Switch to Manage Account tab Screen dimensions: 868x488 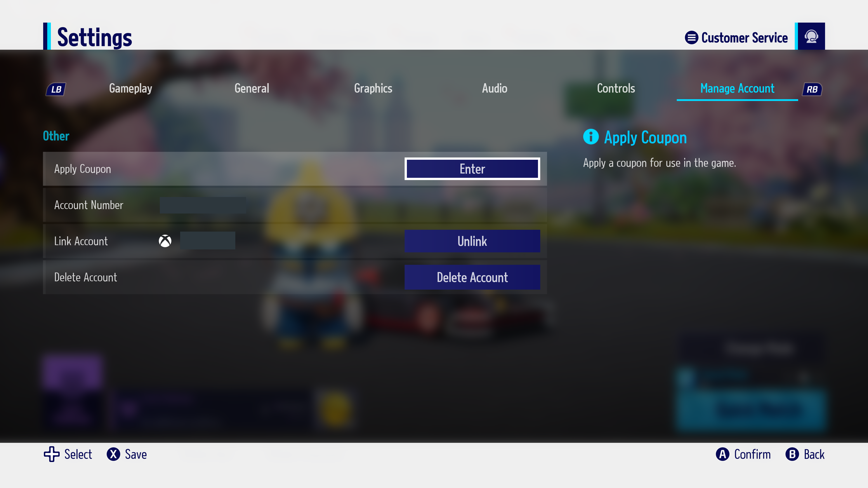coord(737,89)
